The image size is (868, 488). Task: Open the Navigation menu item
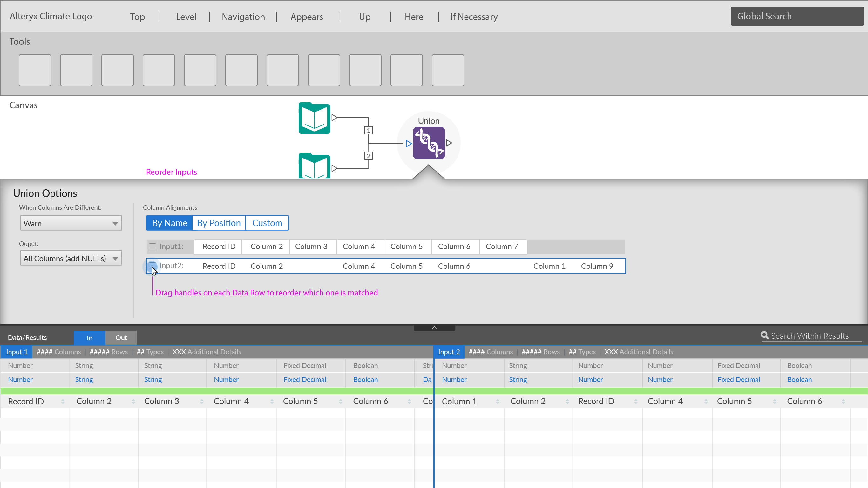point(243,17)
